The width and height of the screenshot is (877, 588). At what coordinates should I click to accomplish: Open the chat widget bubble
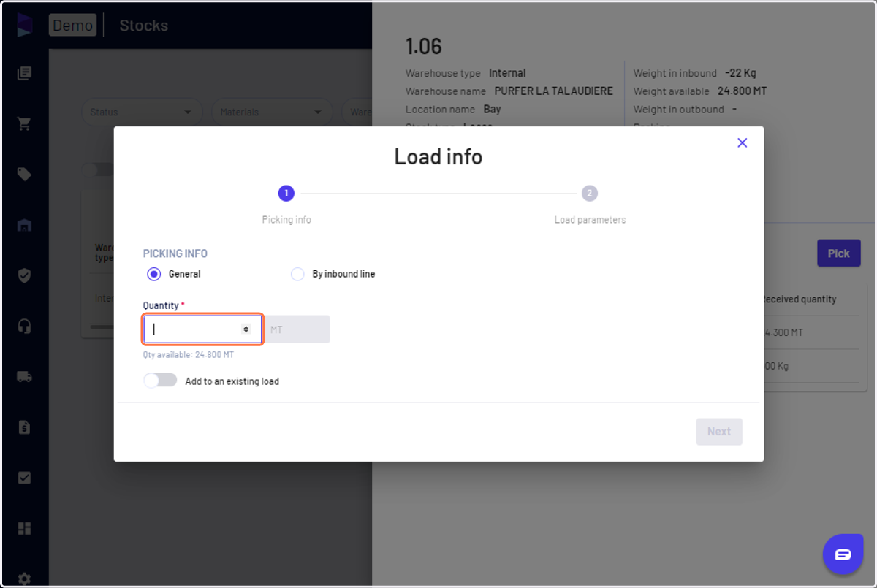coord(843,554)
